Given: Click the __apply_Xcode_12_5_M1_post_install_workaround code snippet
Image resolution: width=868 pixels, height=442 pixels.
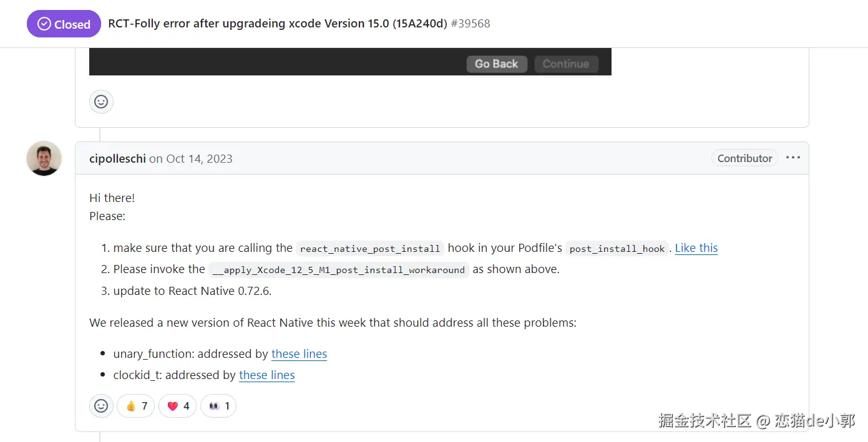Looking at the screenshot, I should pos(339,270).
